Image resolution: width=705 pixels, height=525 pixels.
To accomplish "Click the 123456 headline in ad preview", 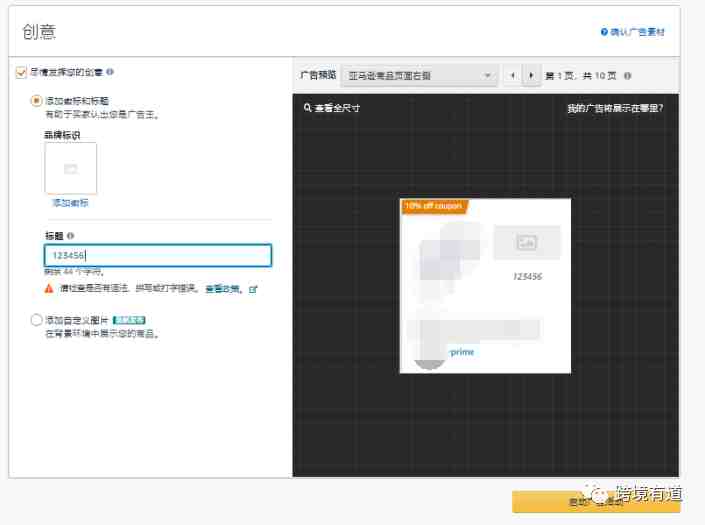I will coord(527,276).
